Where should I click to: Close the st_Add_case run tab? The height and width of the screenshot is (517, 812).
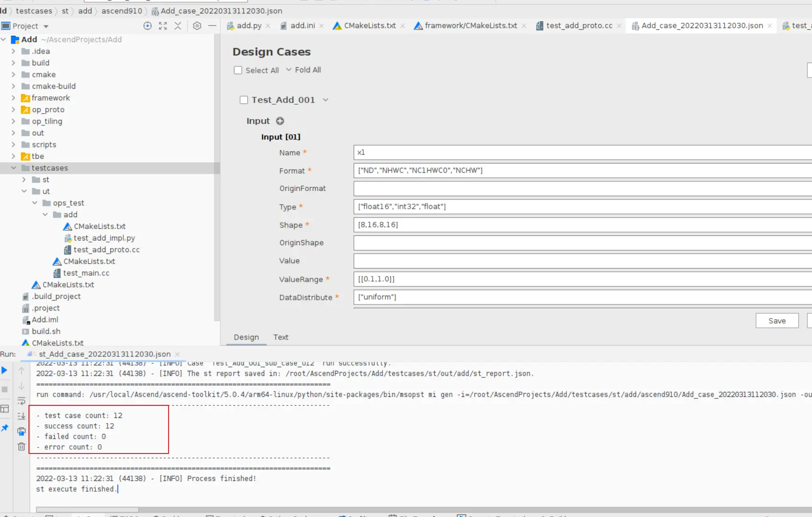pos(177,354)
